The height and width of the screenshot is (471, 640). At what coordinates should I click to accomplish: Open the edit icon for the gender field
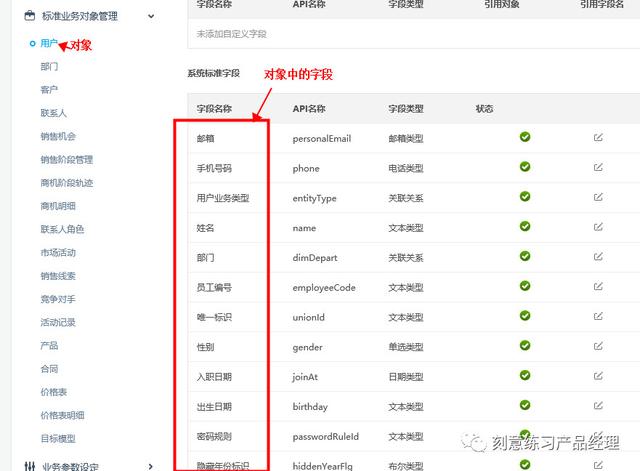pyautogui.click(x=598, y=346)
